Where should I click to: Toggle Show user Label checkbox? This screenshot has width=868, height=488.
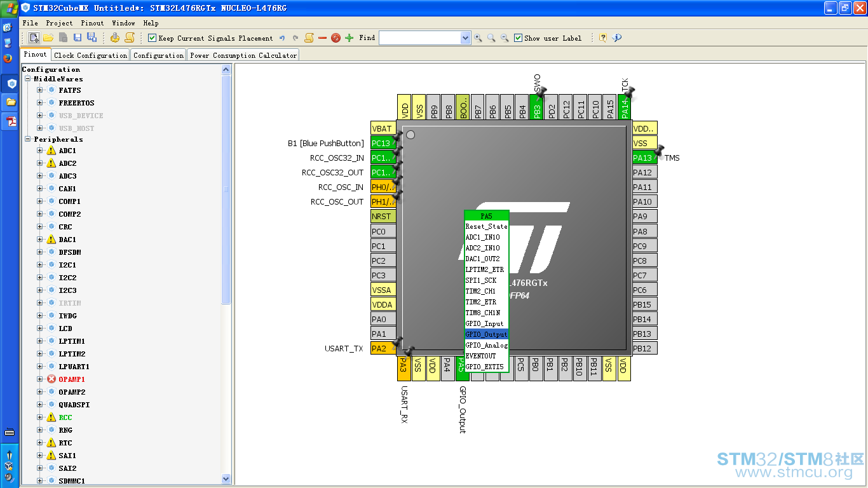coord(518,38)
